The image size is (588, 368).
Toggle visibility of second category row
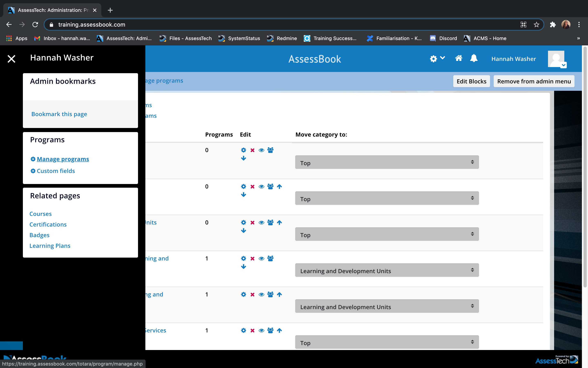tap(262, 187)
